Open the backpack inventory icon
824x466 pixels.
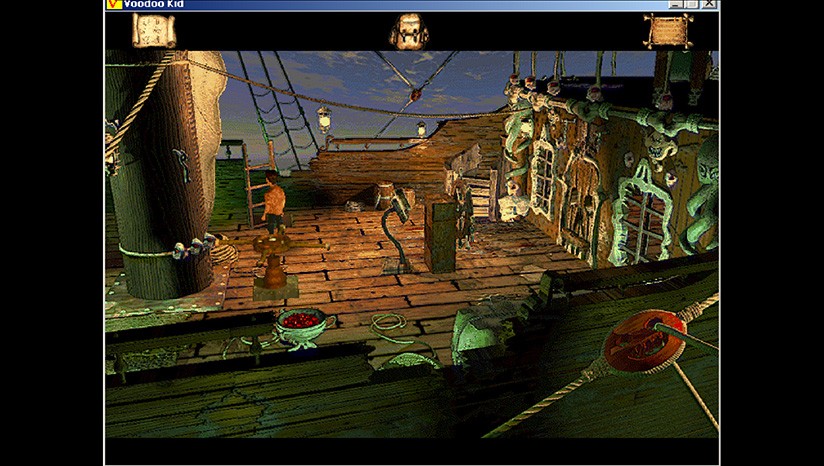(x=409, y=32)
